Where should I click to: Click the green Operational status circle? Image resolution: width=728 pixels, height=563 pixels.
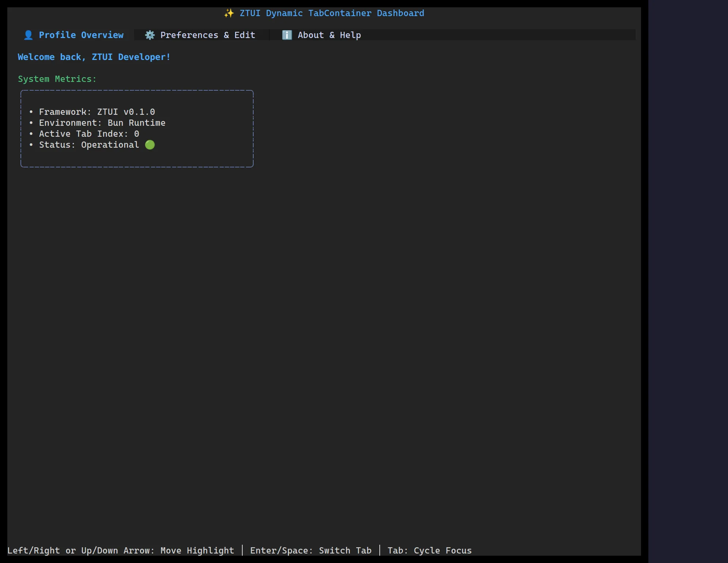pos(150,145)
